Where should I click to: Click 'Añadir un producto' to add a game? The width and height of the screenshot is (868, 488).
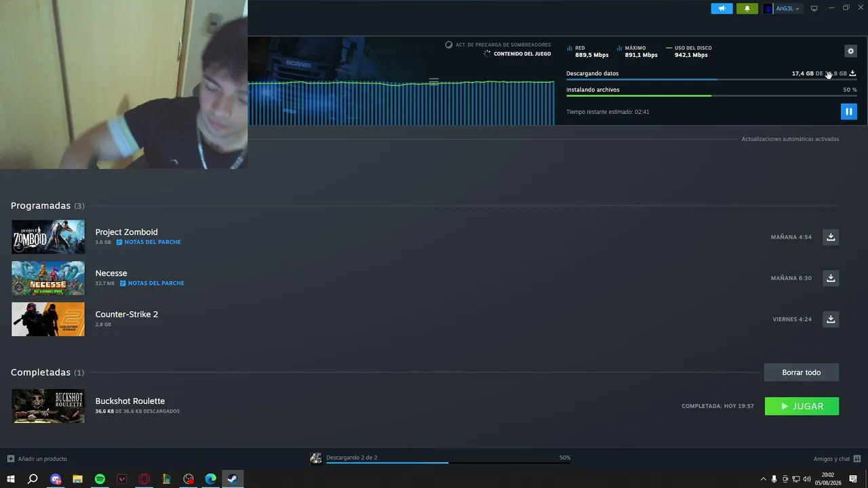point(37,459)
